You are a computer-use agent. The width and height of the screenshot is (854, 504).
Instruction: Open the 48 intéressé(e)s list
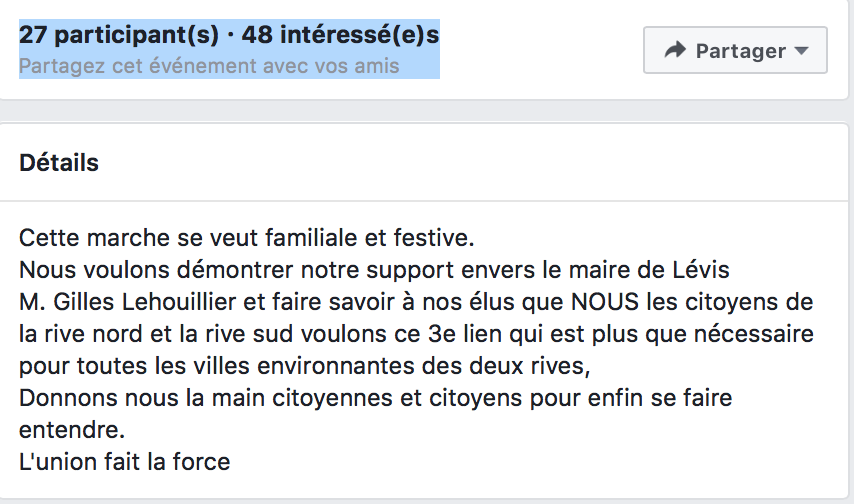pyautogui.click(x=340, y=35)
